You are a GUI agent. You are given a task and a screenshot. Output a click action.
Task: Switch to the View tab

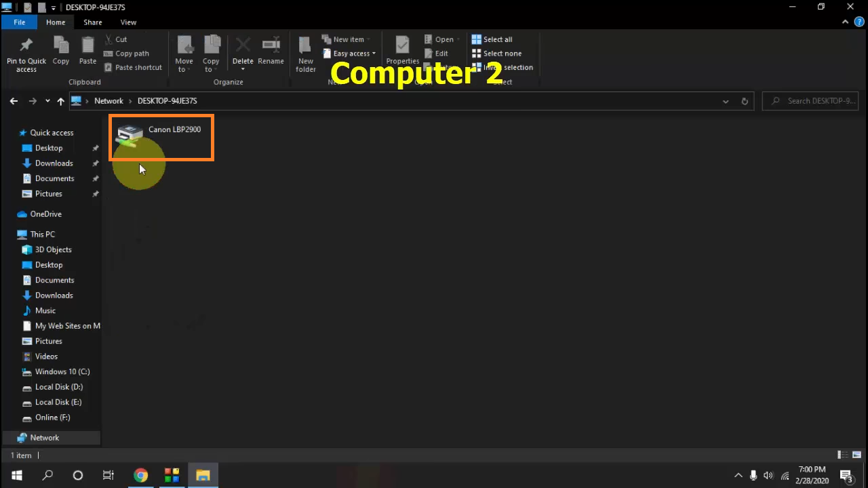(x=128, y=22)
